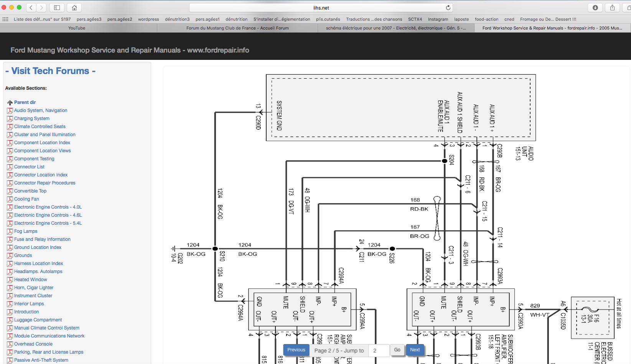Image resolution: width=631 pixels, height=364 pixels.
Task: Open the downloads icon in toolbar
Action: point(595,8)
